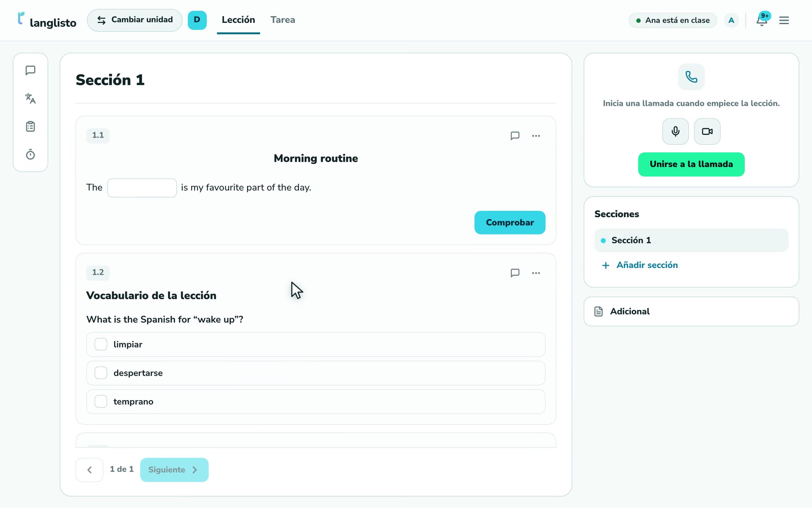Open the chat icon in left sidebar
Viewport: 812px width, 508px height.
(30, 70)
